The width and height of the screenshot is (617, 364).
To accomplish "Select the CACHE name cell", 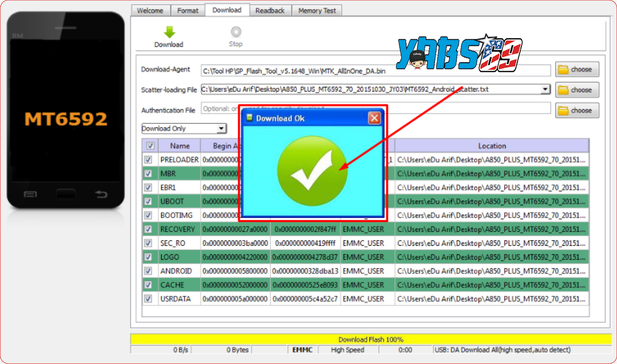I will click(x=179, y=285).
